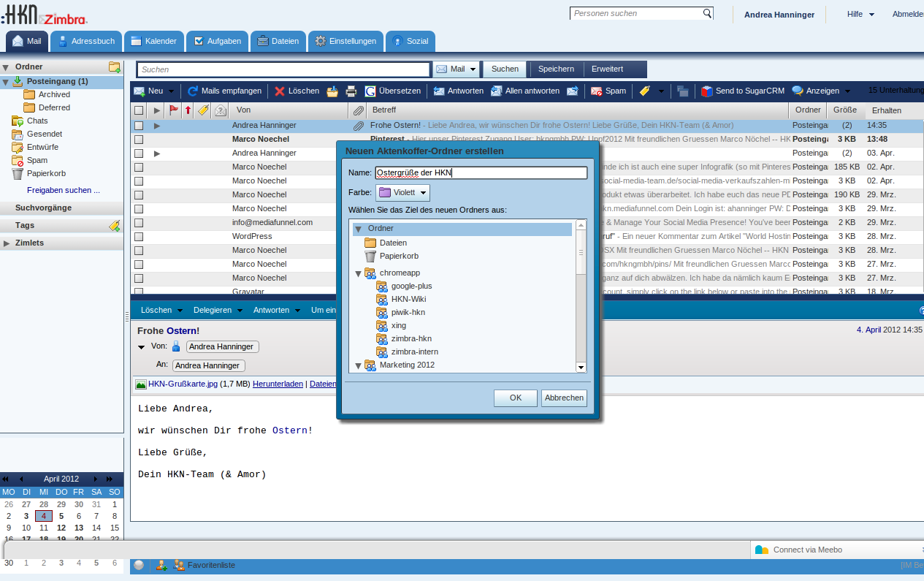This screenshot has width=924, height=581.
Task: Click the print icon in mail toolbar
Action: pyautogui.click(x=351, y=91)
